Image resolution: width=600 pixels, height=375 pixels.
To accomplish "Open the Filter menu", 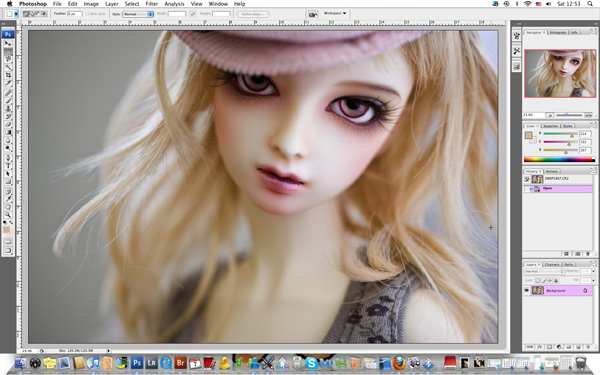I will point(152,4).
